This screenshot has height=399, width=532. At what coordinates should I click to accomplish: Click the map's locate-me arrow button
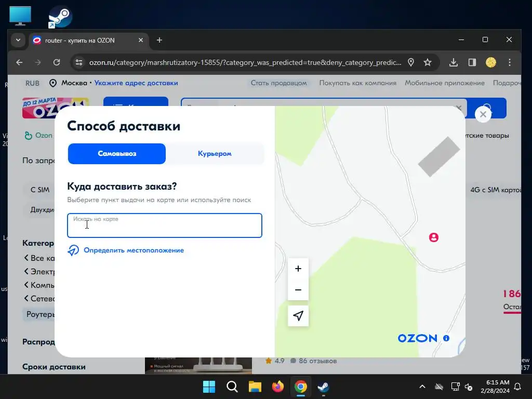coord(298,316)
